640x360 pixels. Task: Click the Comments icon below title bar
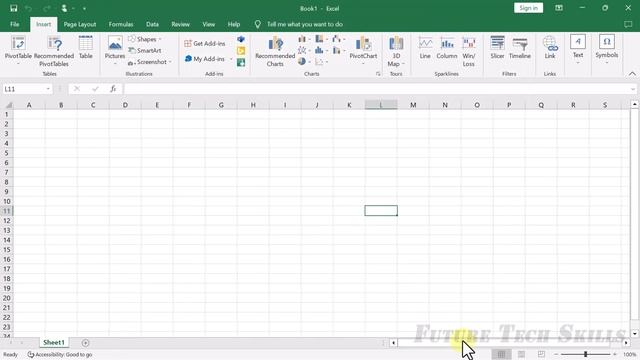(x=628, y=24)
